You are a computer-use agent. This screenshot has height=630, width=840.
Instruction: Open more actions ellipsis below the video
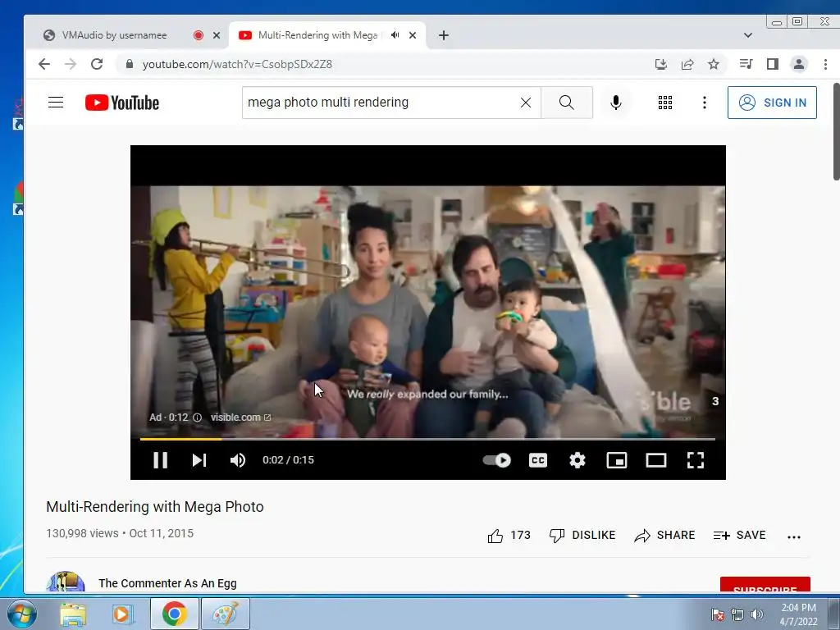pyautogui.click(x=794, y=536)
